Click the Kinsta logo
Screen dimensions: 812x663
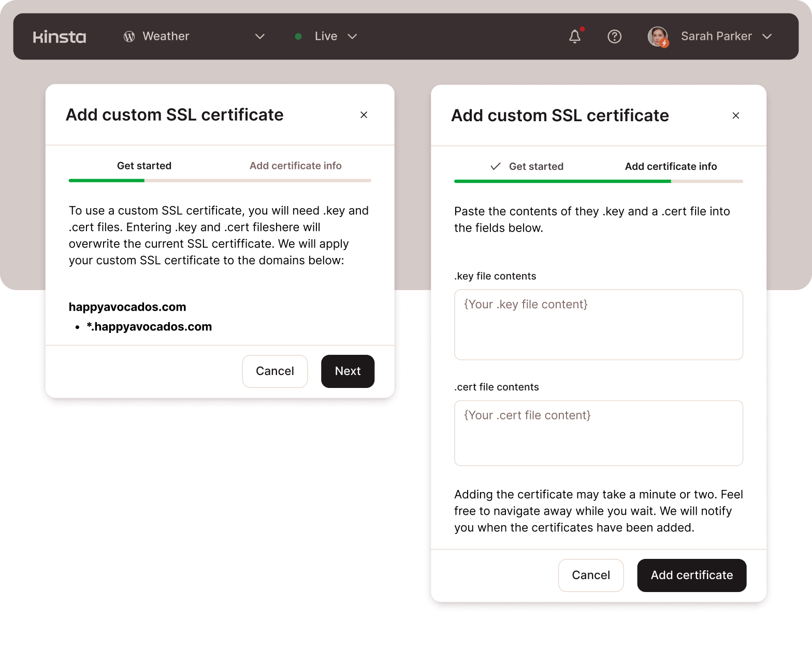click(60, 37)
